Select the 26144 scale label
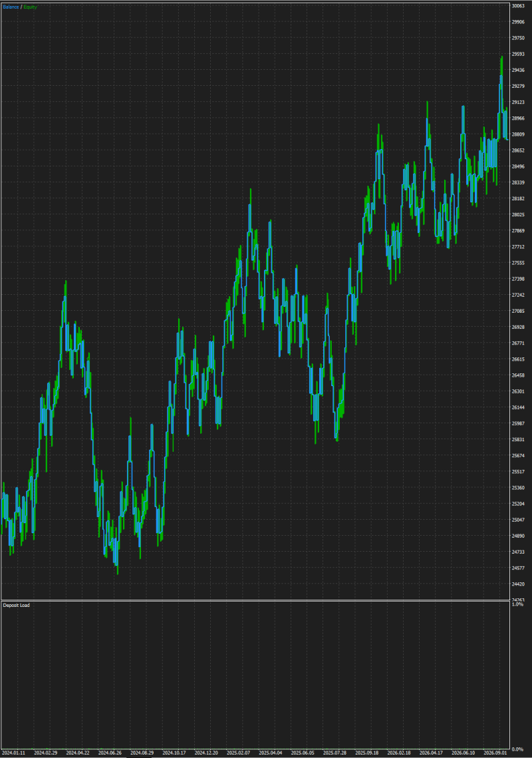The width and height of the screenshot is (532, 758). click(518, 407)
